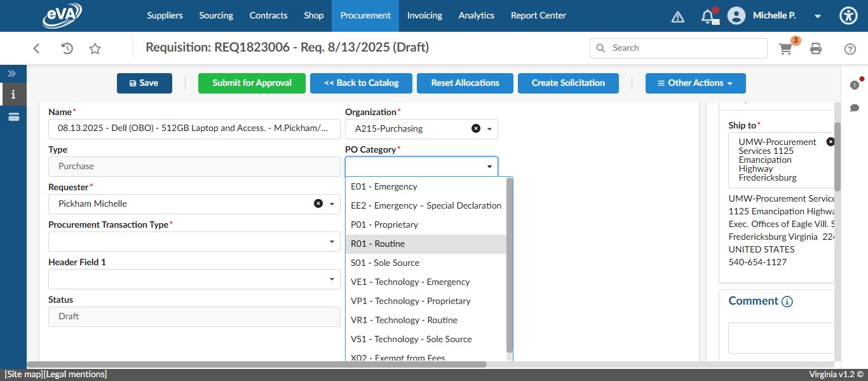This screenshot has height=381, width=868.
Task: Open the shopping cart showing 3 items
Action: pos(785,48)
